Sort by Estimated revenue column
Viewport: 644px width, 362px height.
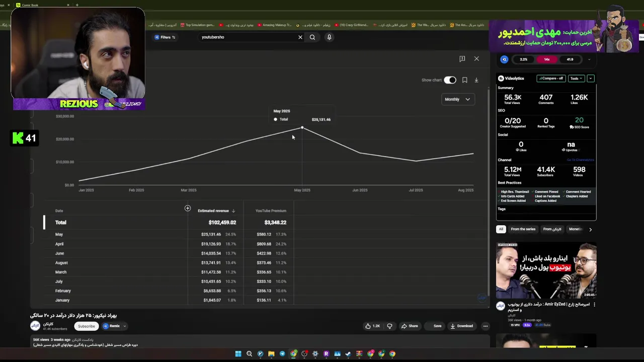click(x=216, y=211)
